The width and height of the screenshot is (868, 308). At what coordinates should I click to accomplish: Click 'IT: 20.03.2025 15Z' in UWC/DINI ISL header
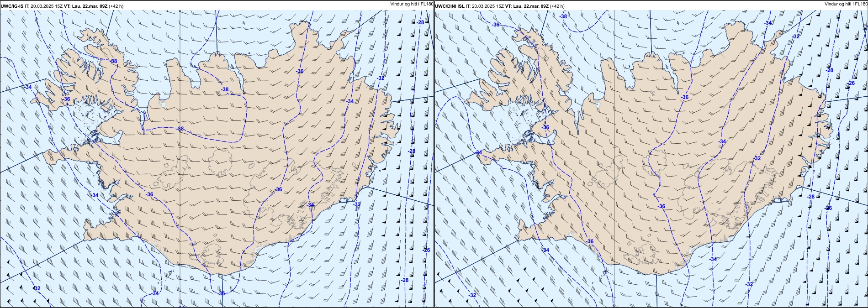485,6
